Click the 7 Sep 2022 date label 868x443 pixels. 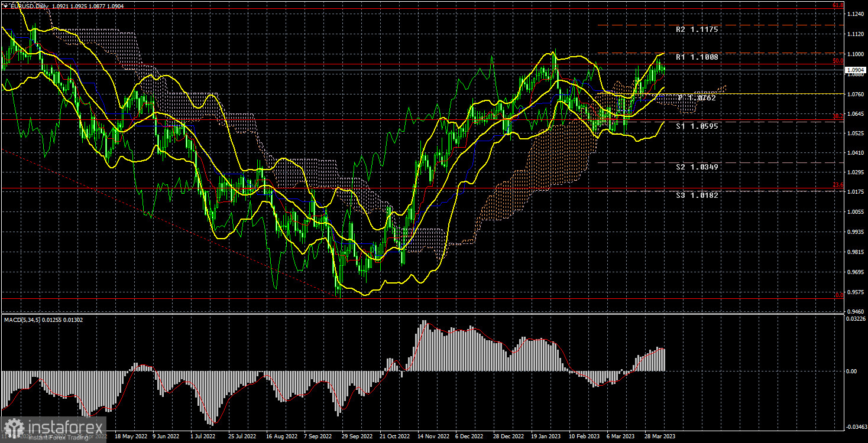pyautogui.click(x=318, y=437)
